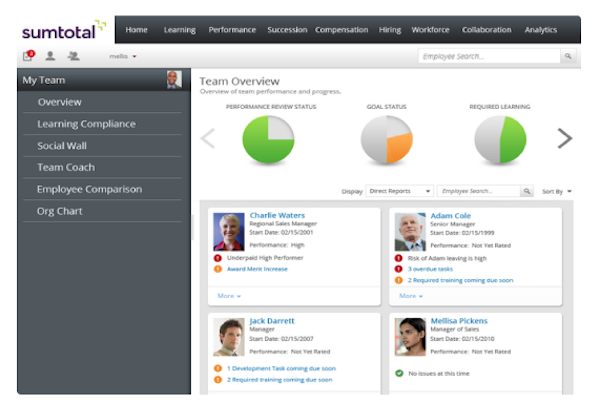Open the Direct Reports display dropdown
The height and width of the screenshot is (401, 600).
[x=399, y=190]
